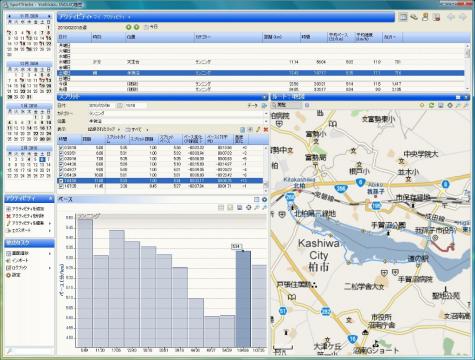Image resolution: width=475 pixels, height=360 pixels.
Task: Delete activity from the sidebar
Action: [25, 216]
